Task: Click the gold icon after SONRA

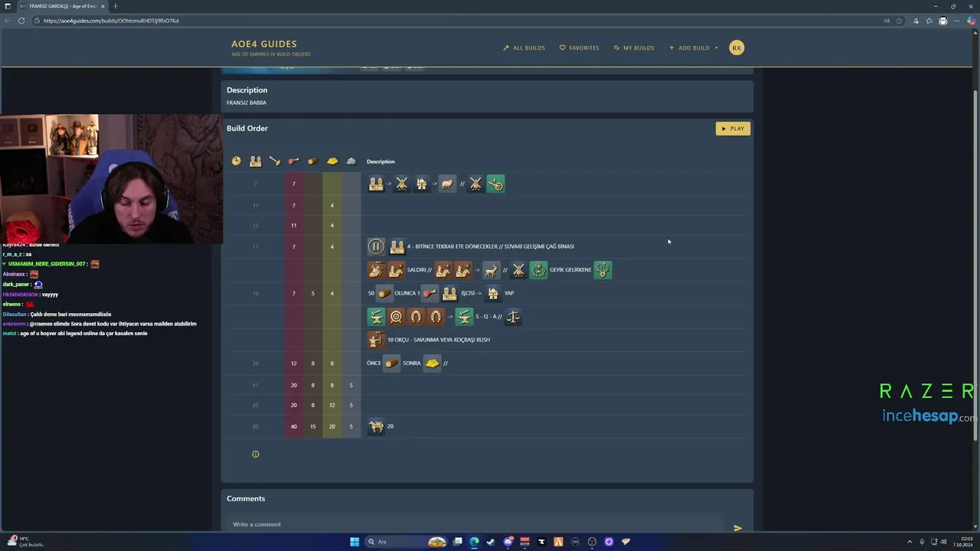Action: click(432, 364)
